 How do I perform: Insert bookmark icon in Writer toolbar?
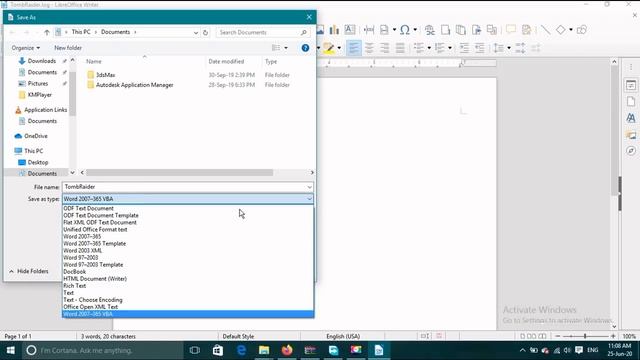pyautogui.click(x=476, y=29)
